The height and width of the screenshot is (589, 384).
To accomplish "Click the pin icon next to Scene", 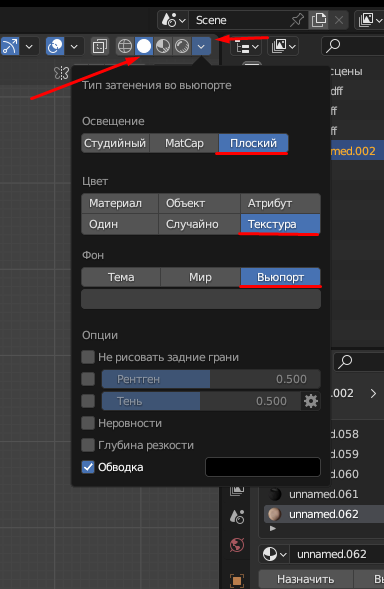I will pyautogui.click(x=296, y=20).
